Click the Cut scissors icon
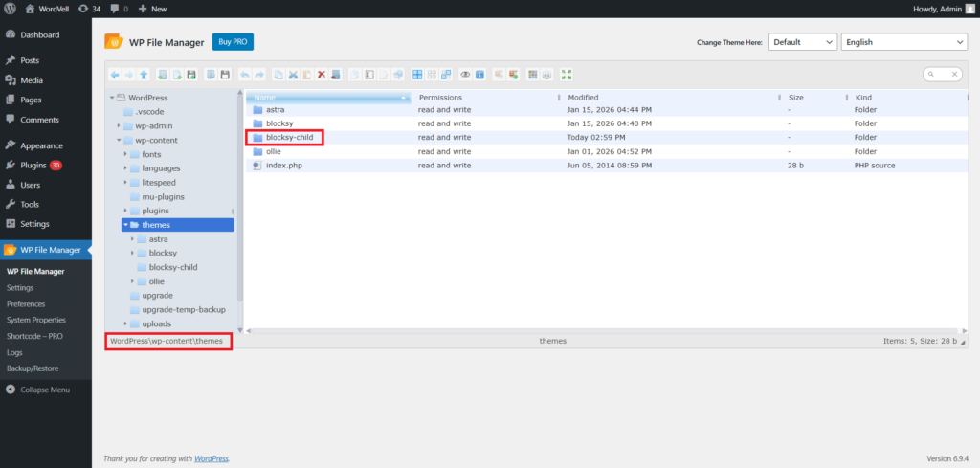 pyautogui.click(x=293, y=75)
